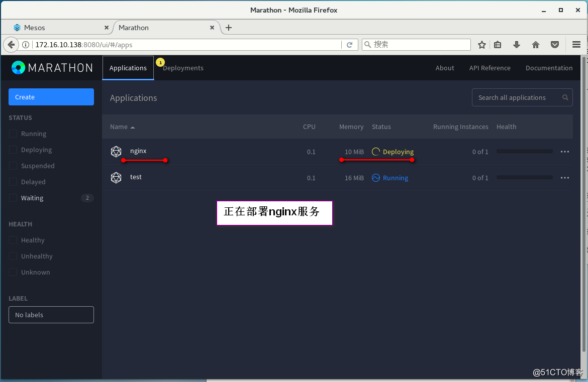Go to Firefox home page icon
Screen dimensions: 588x382
pyautogui.click(x=536, y=45)
